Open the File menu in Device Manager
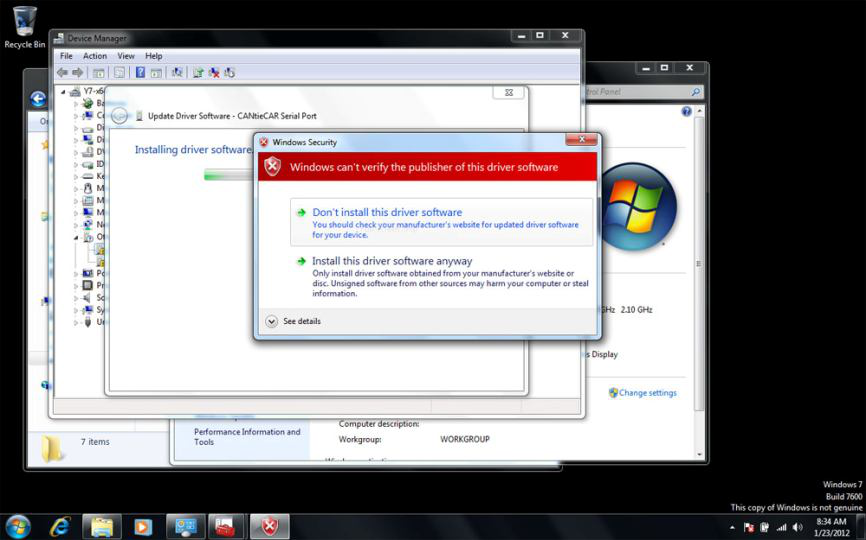This screenshot has height=540, width=866. [66, 56]
